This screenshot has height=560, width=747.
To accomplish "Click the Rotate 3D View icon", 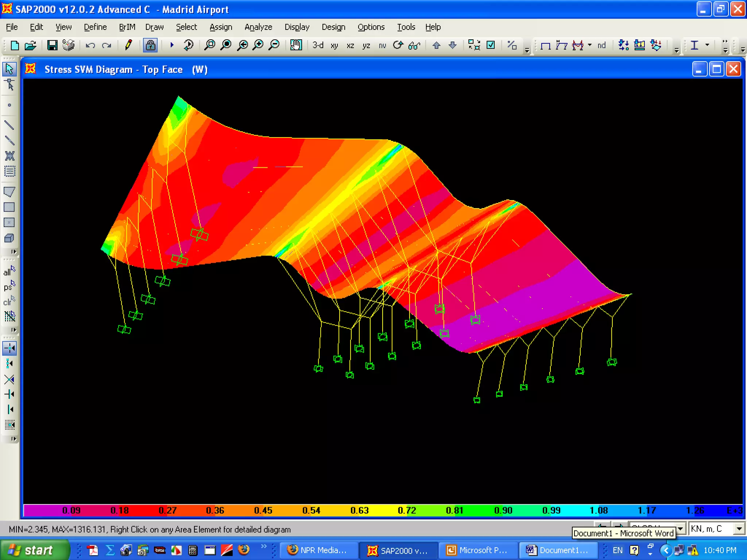I will tap(398, 45).
